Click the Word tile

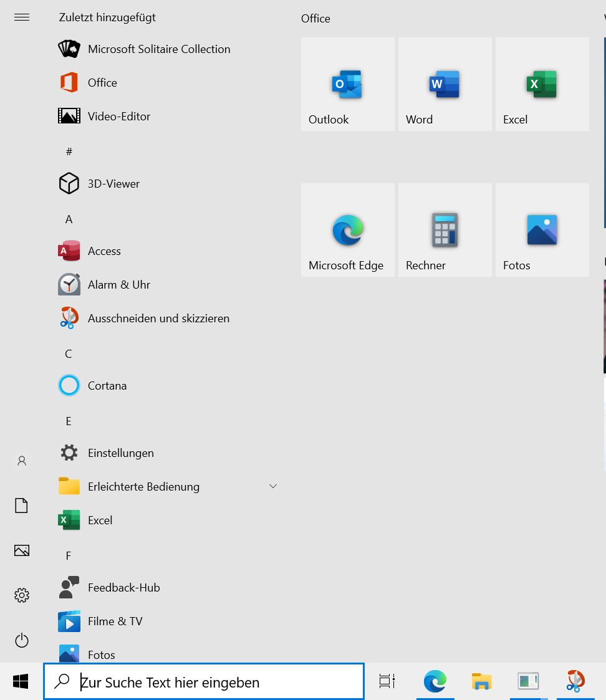[x=445, y=84]
